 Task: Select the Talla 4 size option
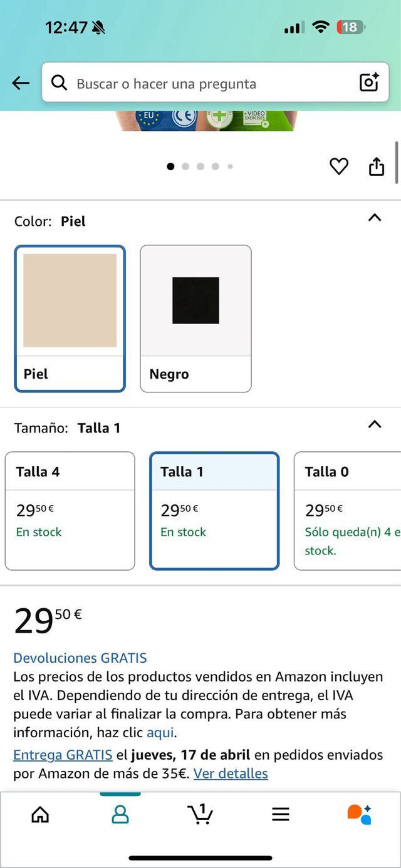tap(70, 511)
